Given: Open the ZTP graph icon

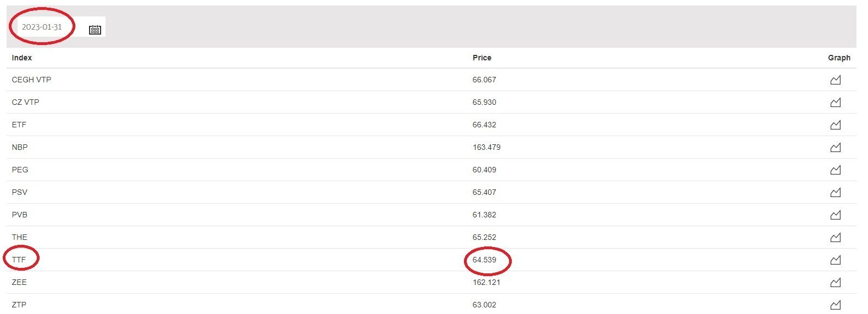Looking at the screenshot, I should coord(836,305).
